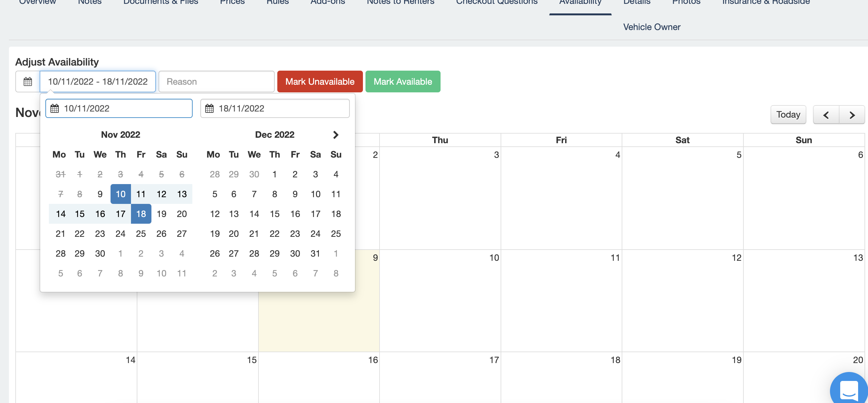Open the chat support bubble
The height and width of the screenshot is (403, 868).
pyautogui.click(x=849, y=389)
